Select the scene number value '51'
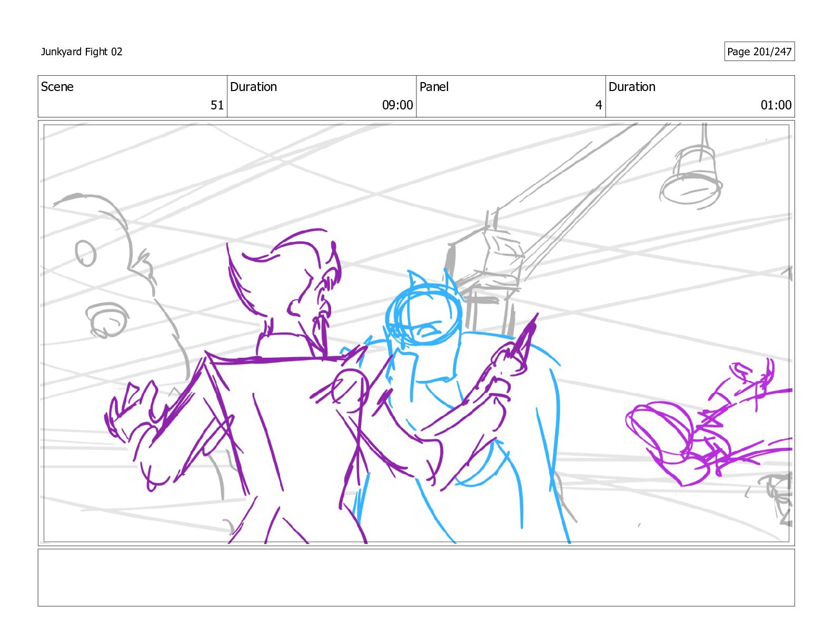 [217, 105]
